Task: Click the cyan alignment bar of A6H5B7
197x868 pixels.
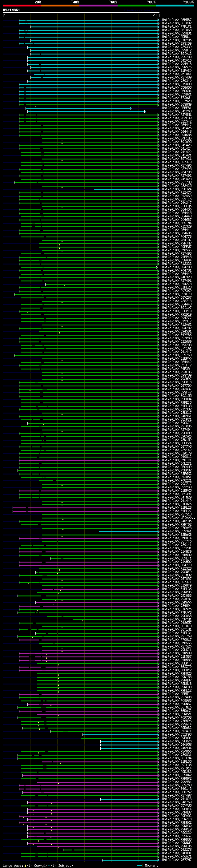Action: (x=89, y=20)
